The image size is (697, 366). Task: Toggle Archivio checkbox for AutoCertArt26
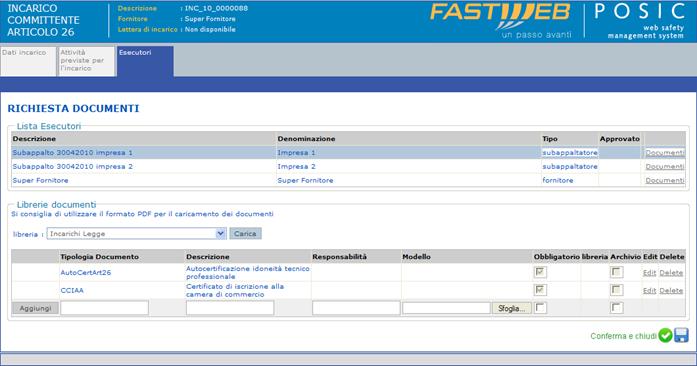coord(616,272)
